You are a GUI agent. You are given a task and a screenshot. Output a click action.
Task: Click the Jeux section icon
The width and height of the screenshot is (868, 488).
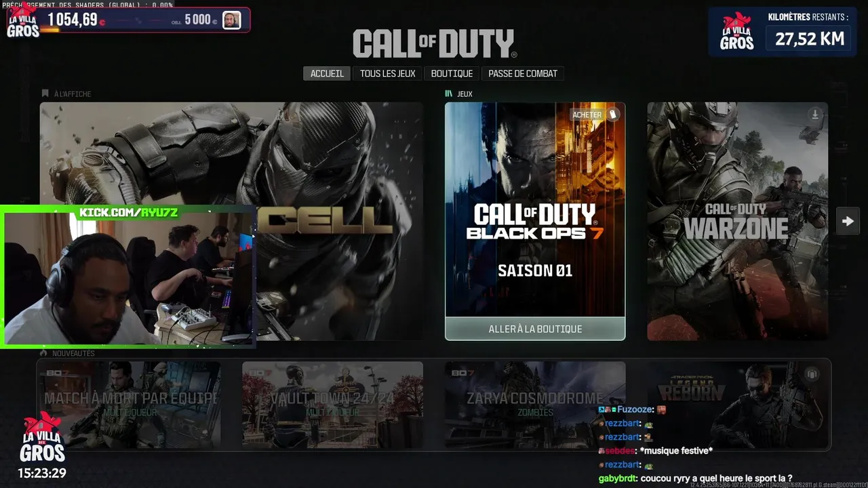tap(448, 94)
